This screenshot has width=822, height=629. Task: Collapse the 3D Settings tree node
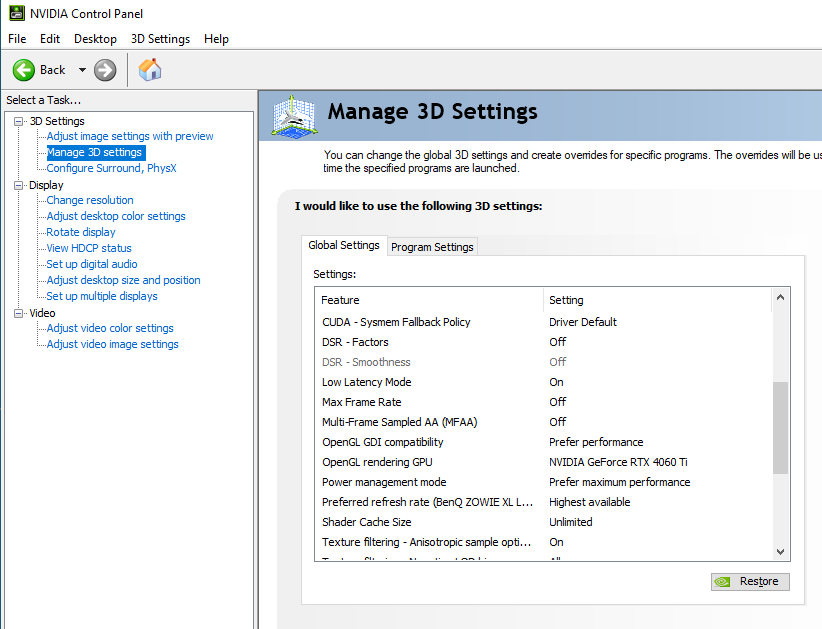point(18,121)
